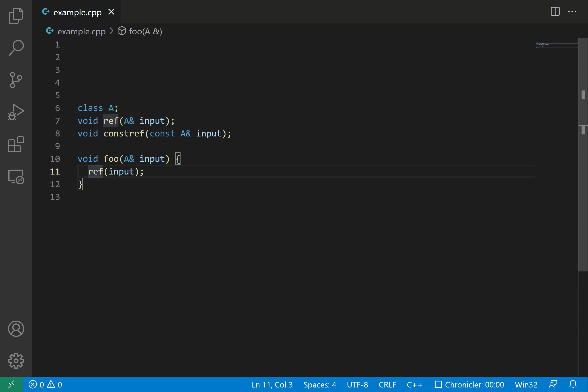Image resolution: width=588 pixels, height=392 pixels.
Task: Open the Source Control panel
Action: (x=16, y=80)
